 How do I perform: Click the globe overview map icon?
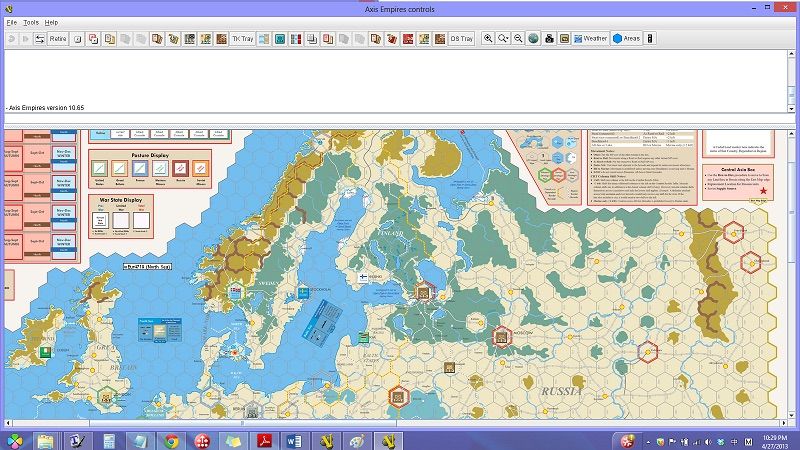pyautogui.click(x=533, y=39)
